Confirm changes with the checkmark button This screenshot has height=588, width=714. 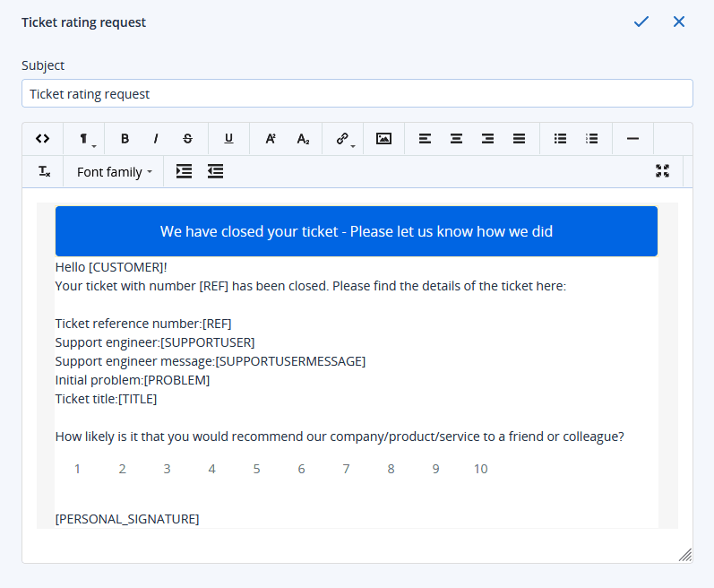[641, 22]
